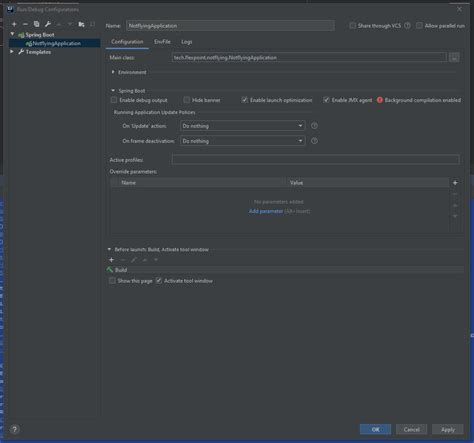Click the Background compilation enabled warning icon
The width and height of the screenshot is (474, 443).
(x=380, y=100)
